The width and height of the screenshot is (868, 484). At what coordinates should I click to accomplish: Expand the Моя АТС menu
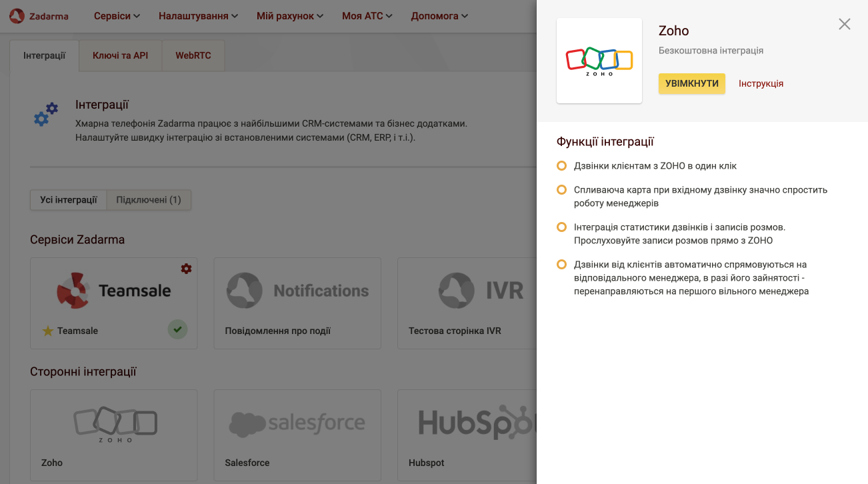(367, 16)
